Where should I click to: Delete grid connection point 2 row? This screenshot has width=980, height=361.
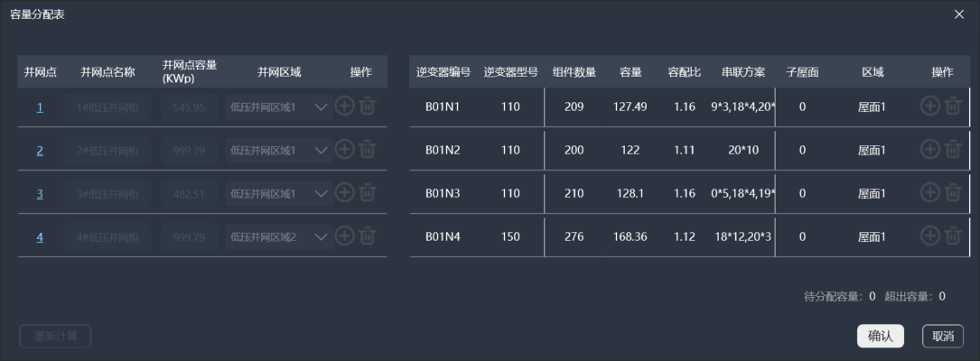click(367, 150)
